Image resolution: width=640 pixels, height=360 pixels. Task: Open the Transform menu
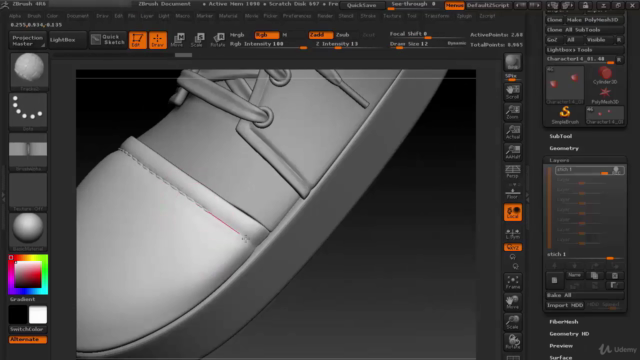[x=437, y=16]
